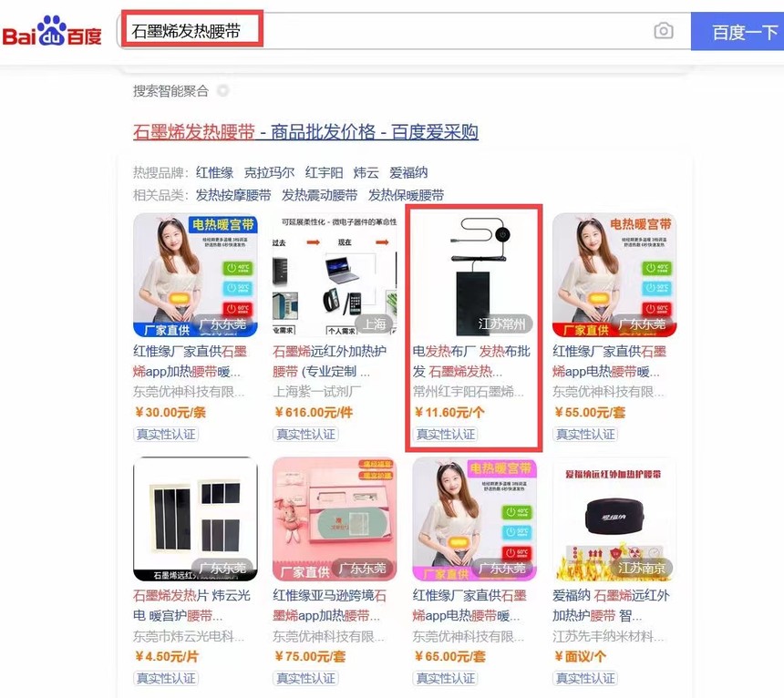Image resolution: width=784 pixels, height=698 pixels.
Task: Open the 爱福纳 black waist belt thumbnail
Action: [614, 518]
